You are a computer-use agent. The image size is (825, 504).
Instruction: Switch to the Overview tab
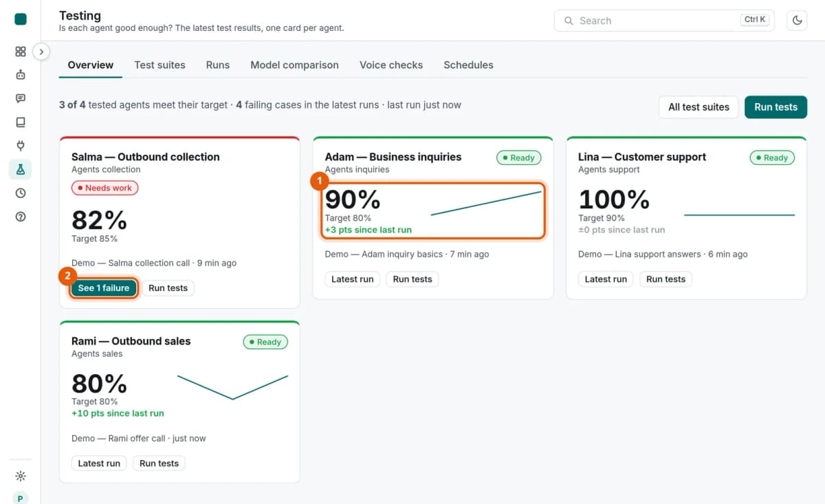click(91, 65)
